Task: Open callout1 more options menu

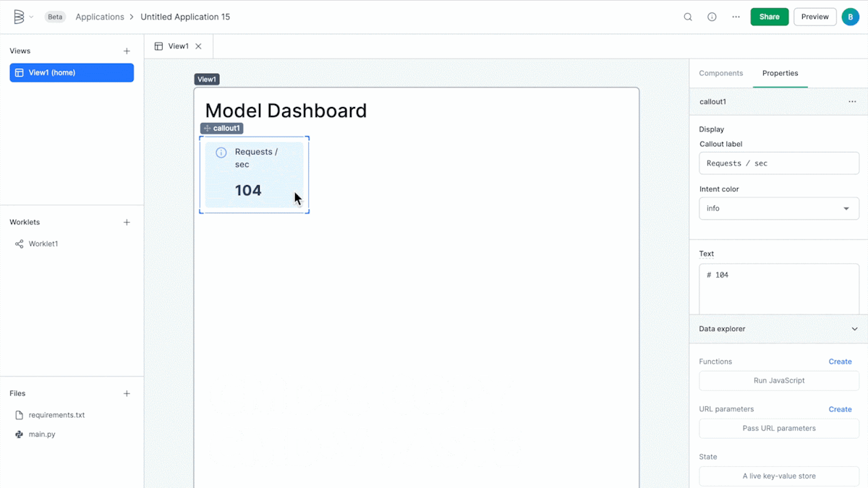Action: click(852, 102)
